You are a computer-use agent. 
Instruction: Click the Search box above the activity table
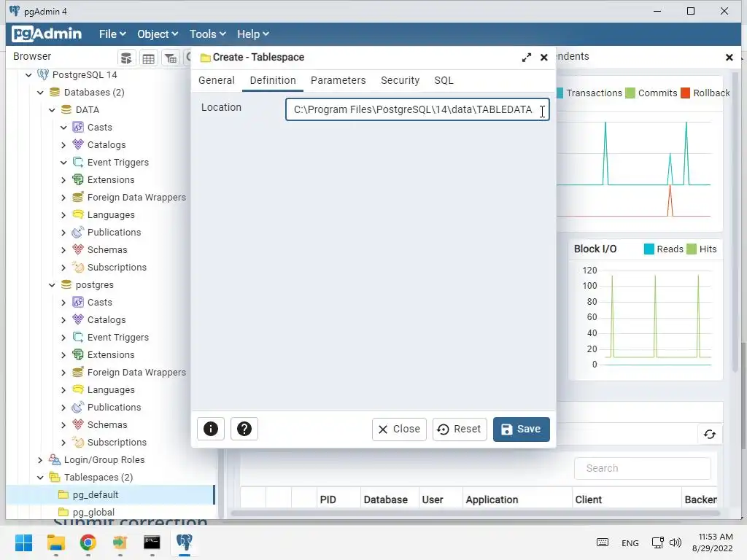pyautogui.click(x=642, y=468)
